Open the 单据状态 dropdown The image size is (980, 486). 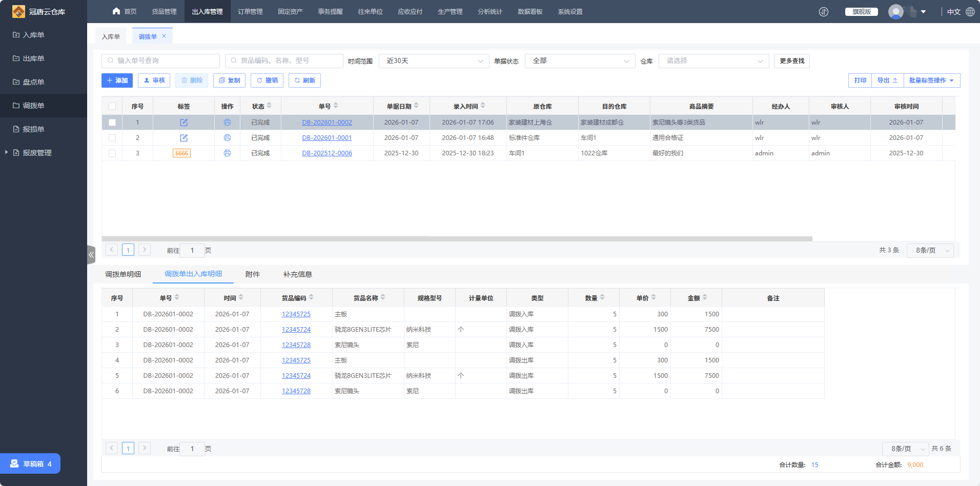click(580, 61)
